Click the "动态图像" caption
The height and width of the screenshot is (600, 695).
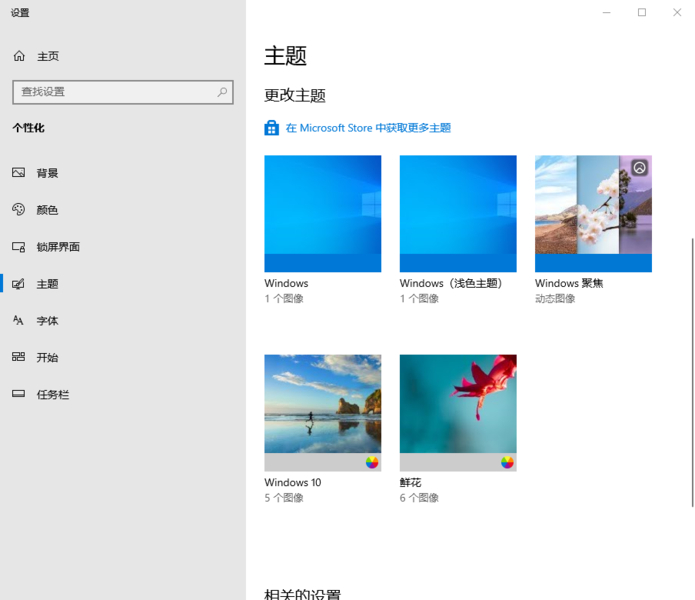pyautogui.click(x=555, y=299)
